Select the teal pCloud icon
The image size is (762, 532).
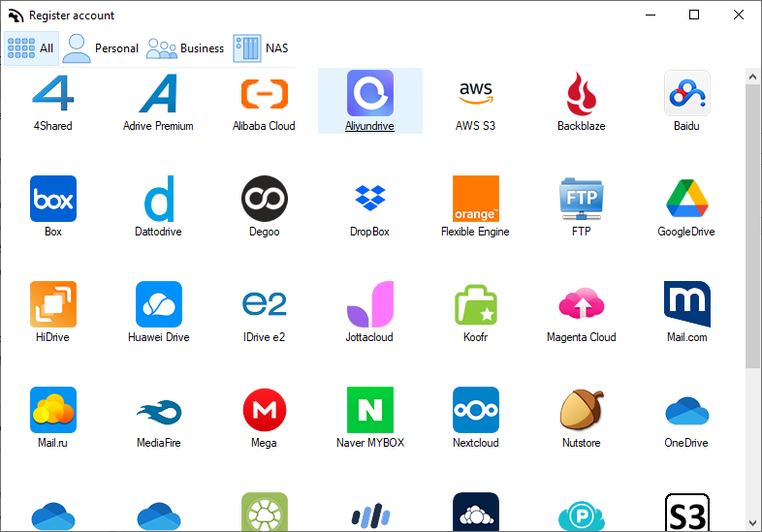(x=582, y=516)
